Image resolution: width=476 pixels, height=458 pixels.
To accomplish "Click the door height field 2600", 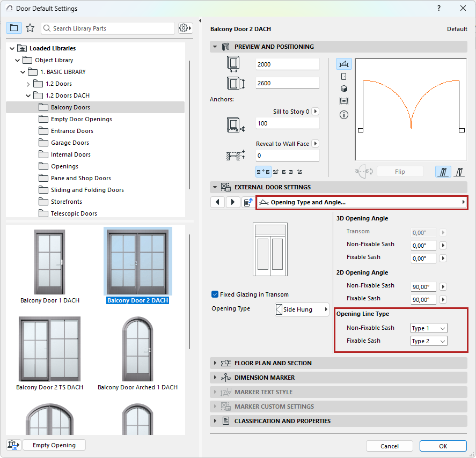I will click(x=288, y=83).
